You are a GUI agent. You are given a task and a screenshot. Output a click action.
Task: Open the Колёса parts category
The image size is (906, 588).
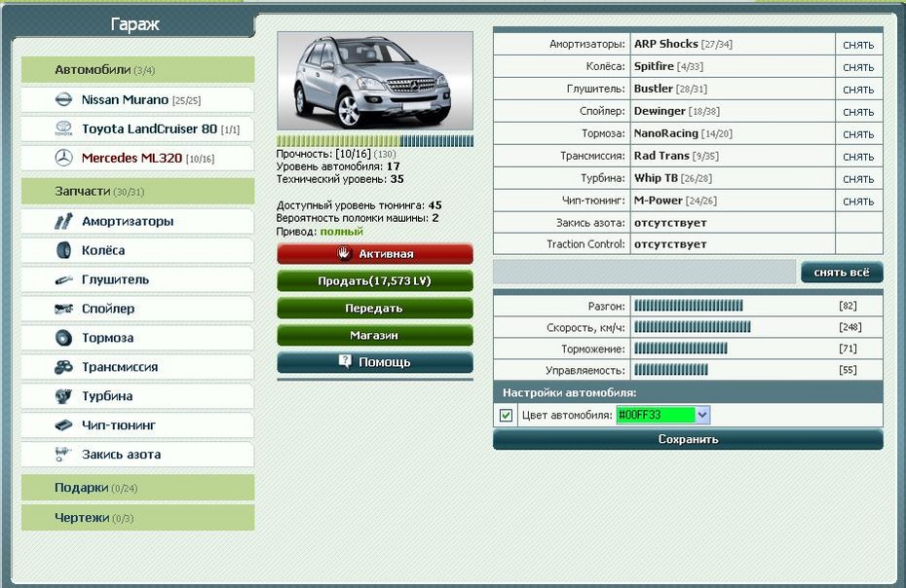pos(137,250)
